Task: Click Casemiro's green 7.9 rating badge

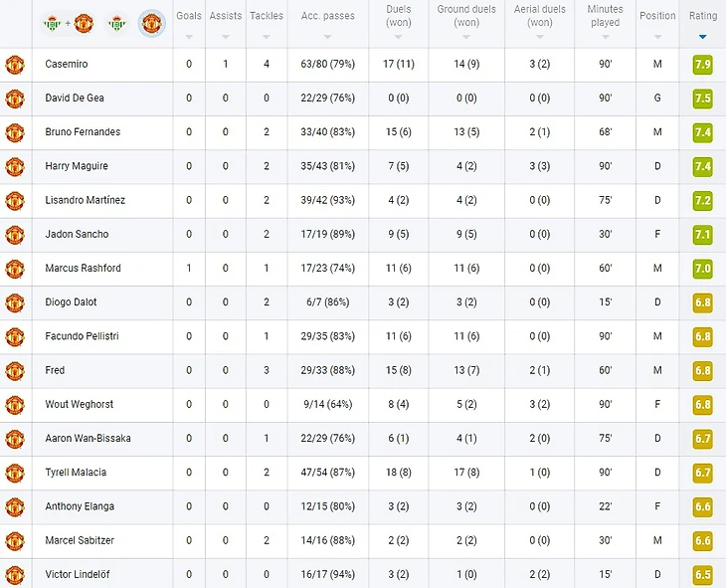Action: point(702,65)
